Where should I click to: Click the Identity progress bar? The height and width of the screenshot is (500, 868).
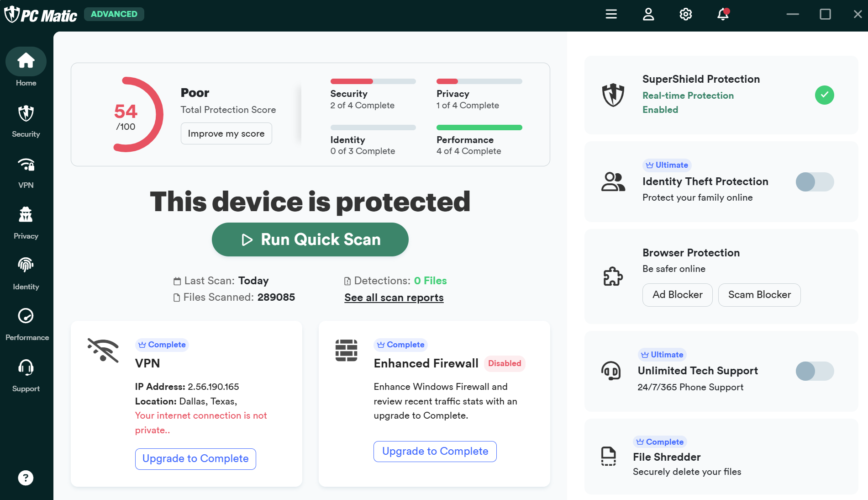coord(373,128)
